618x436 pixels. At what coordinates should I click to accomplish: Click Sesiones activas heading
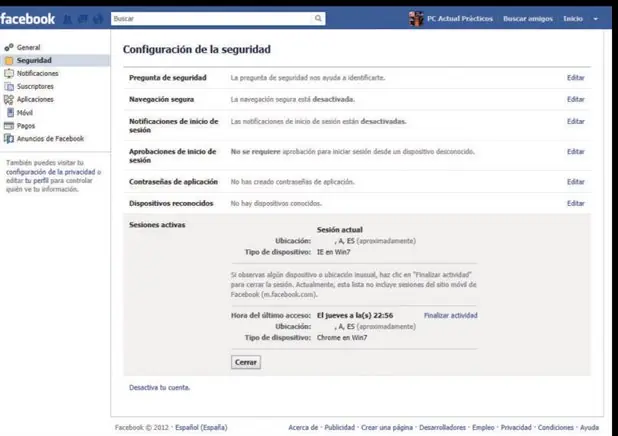click(157, 225)
